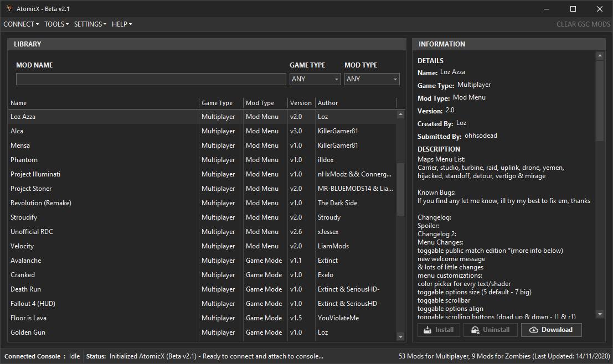Image resolution: width=613 pixels, height=364 pixels.
Task: Click CLEAR GSC MODS button
Action: coord(583,24)
